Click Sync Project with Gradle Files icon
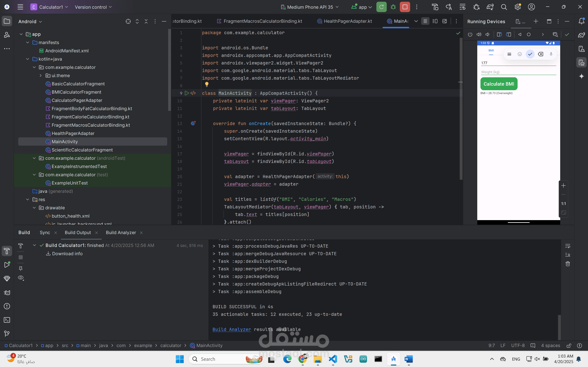The height and width of the screenshot is (367, 588). (x=490, y=7)
